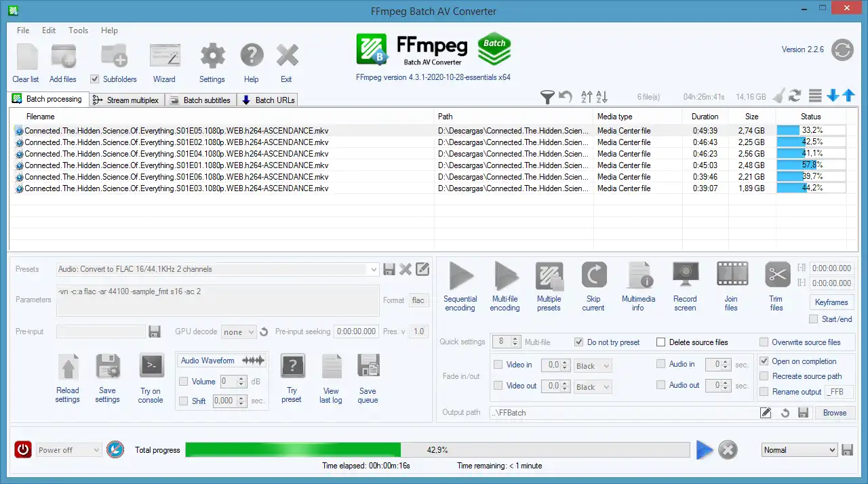Click the Keyframes button
The height and width of the screenshot is (484, 868).
(x=831, y=302)
